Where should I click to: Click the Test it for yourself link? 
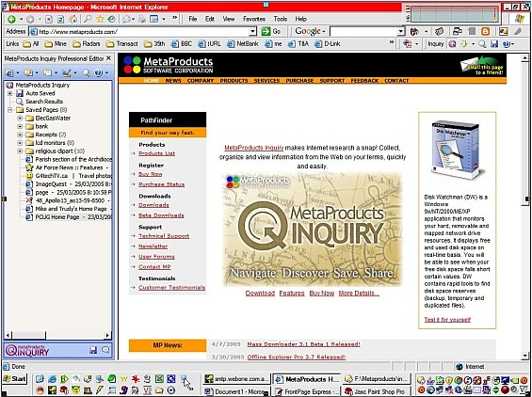[x=447, y=319]
